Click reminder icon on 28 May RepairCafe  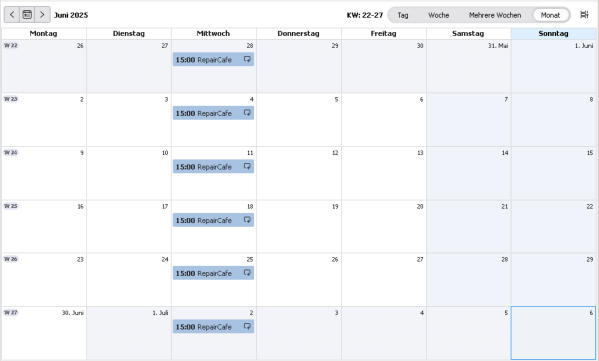click(x=247, y=59)
